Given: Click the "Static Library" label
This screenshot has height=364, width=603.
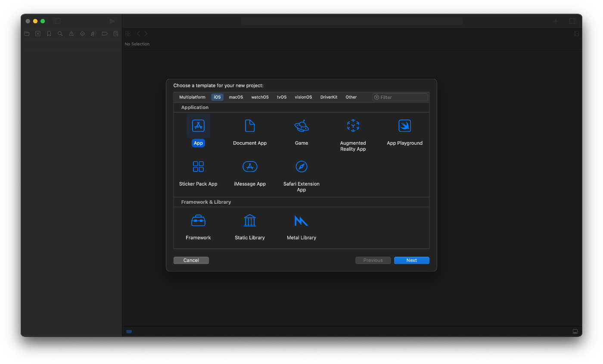Looking at the screenshot, I should (x=250, y=238).
